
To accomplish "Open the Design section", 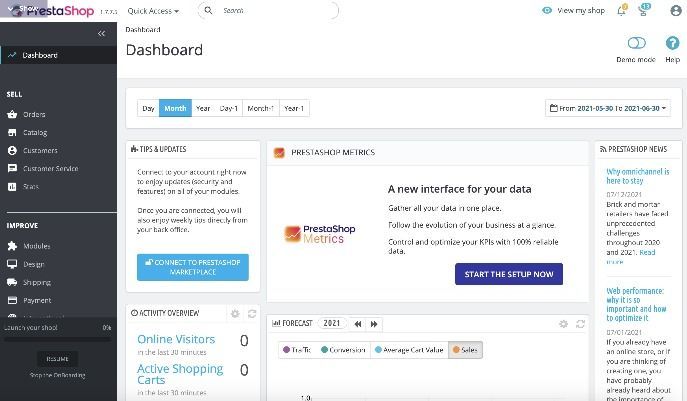I will (x=34, y=264).
